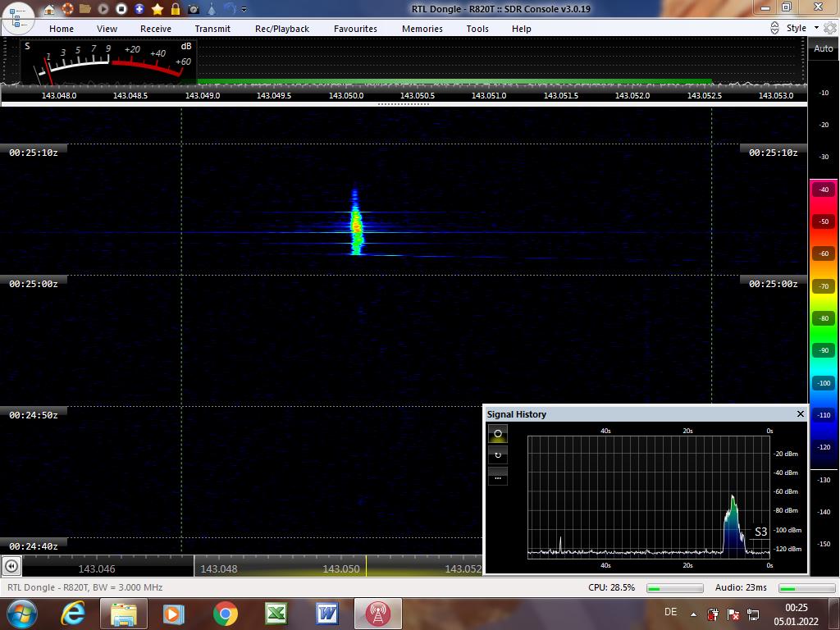This screenshot has width=840, height=630.
Task: Click the stop icon in quick toolbar
Action: click(x=121, y=9)
